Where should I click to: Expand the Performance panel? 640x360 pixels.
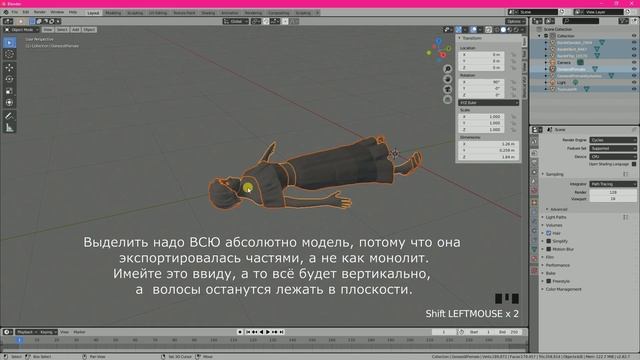[558, 265]
